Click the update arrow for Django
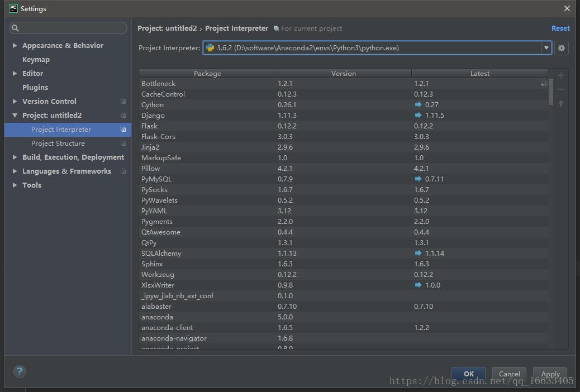The image size is (580, 392). (x=418, y=116)
